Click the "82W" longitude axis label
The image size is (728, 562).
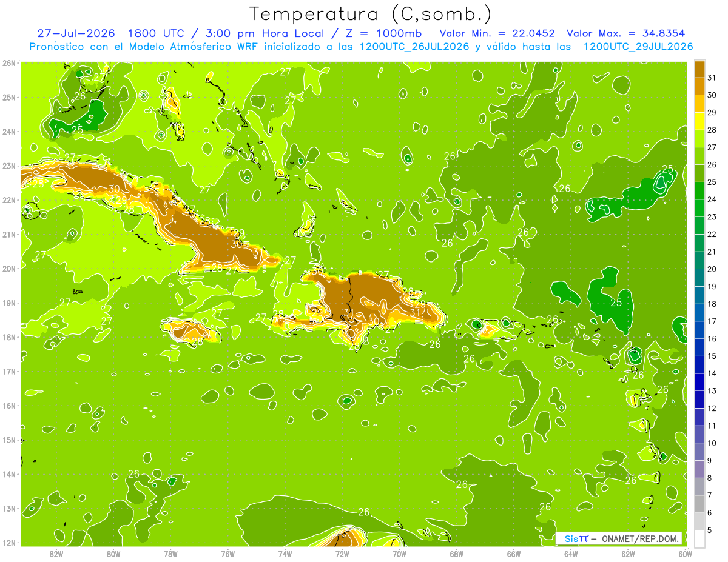[56, 554]
